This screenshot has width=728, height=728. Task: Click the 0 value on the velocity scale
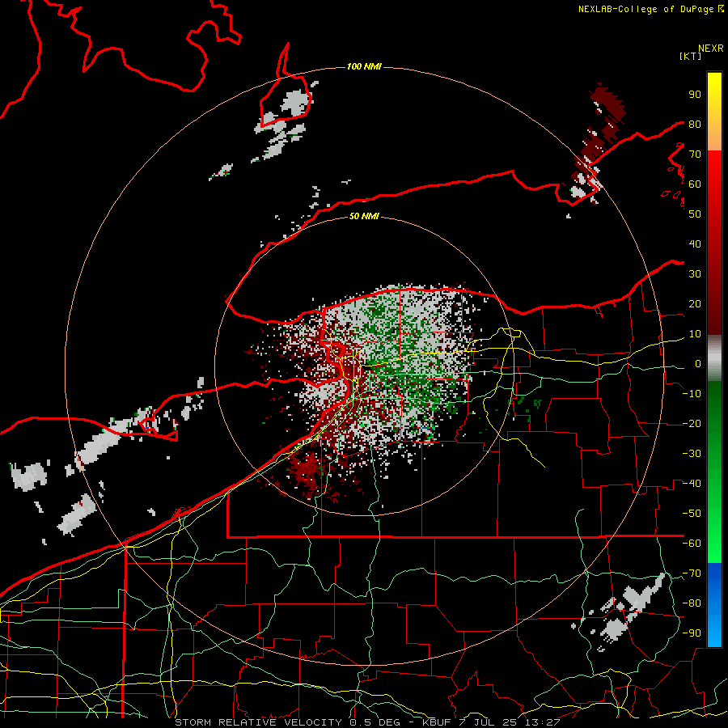click(698, 363)
